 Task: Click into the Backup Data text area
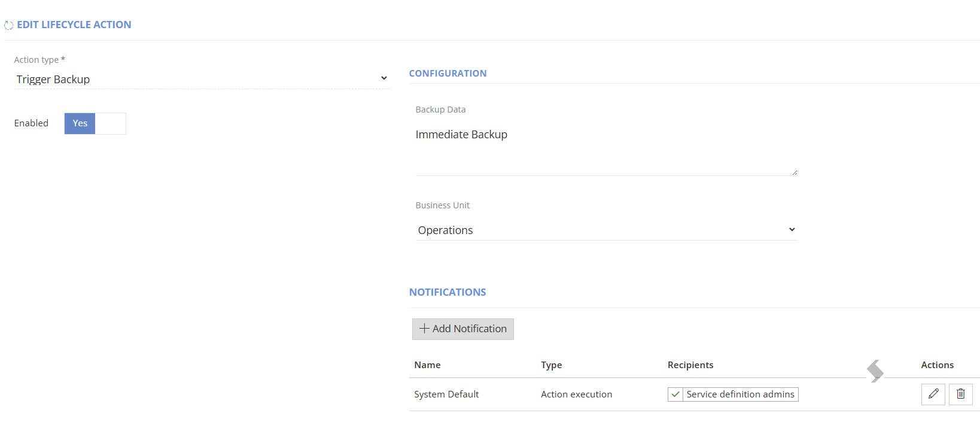(606, 149)
